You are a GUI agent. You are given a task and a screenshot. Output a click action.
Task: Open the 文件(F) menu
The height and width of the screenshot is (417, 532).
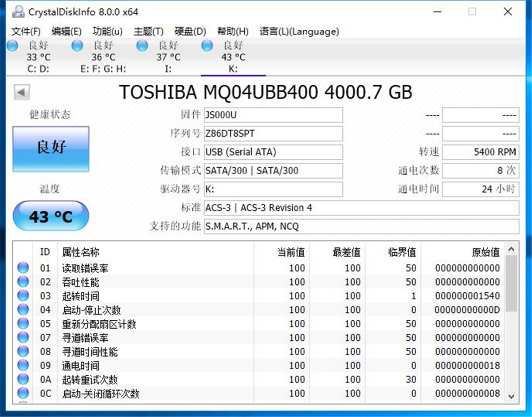click(25, 31)
